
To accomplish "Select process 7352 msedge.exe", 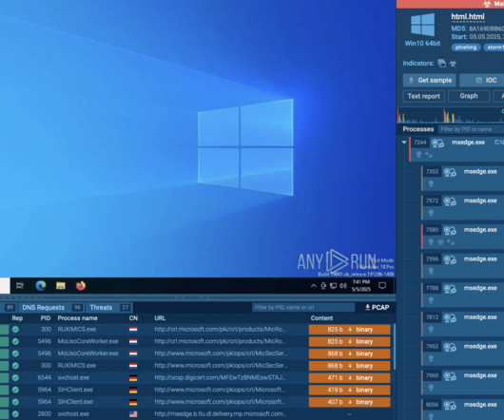I will tap(463, 178).
